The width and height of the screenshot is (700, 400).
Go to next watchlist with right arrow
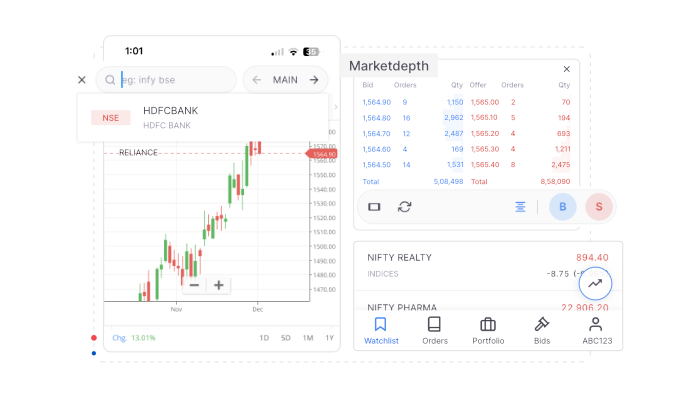(x=314, y=80)
